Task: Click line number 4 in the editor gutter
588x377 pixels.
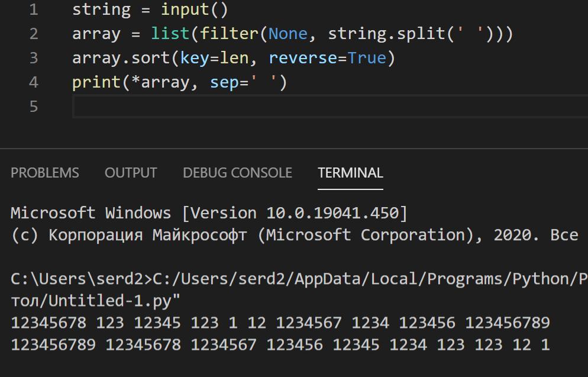Action: coord(33,82)
